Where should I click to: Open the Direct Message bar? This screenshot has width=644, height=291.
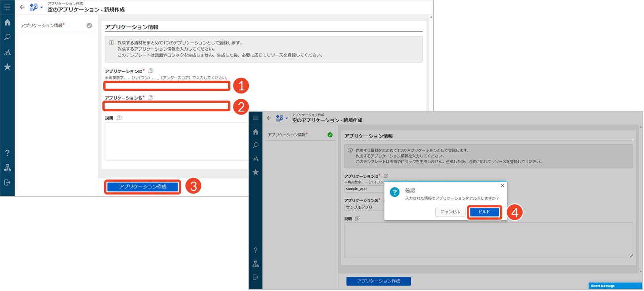click(x=615, y=286)
